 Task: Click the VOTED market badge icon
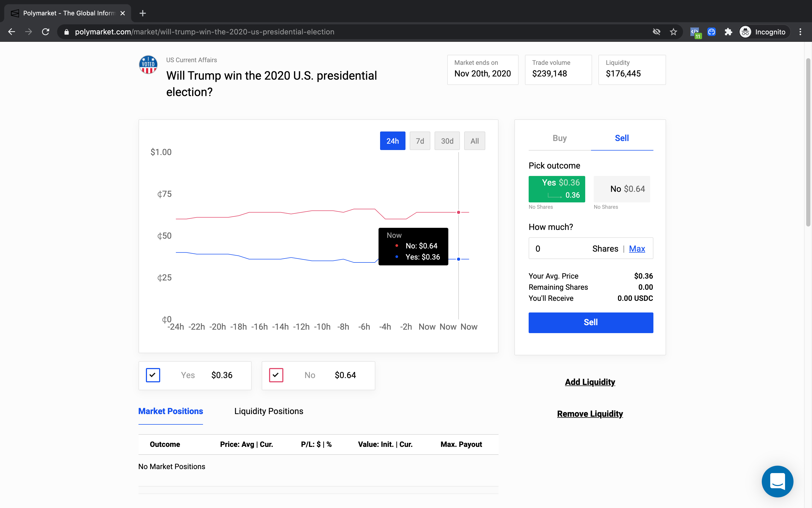pos(148,65)
